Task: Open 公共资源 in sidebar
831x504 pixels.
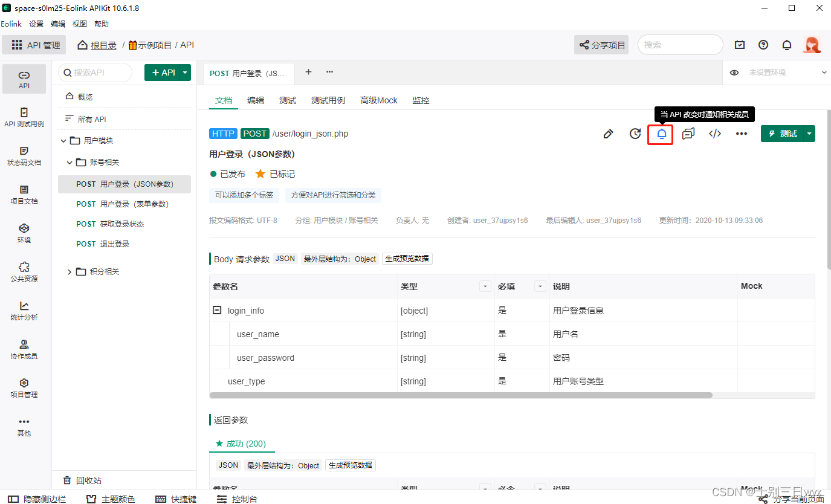Action: [x=24, y=272]
